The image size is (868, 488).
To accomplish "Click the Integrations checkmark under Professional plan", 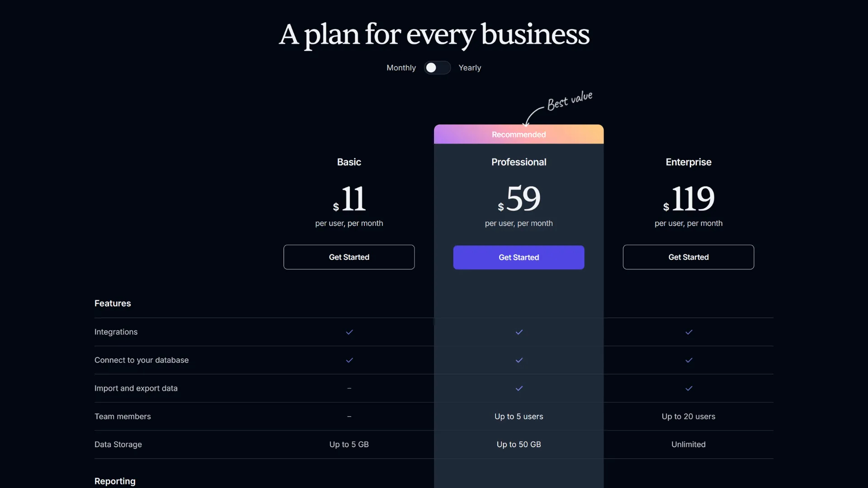I will pos(519,332).
